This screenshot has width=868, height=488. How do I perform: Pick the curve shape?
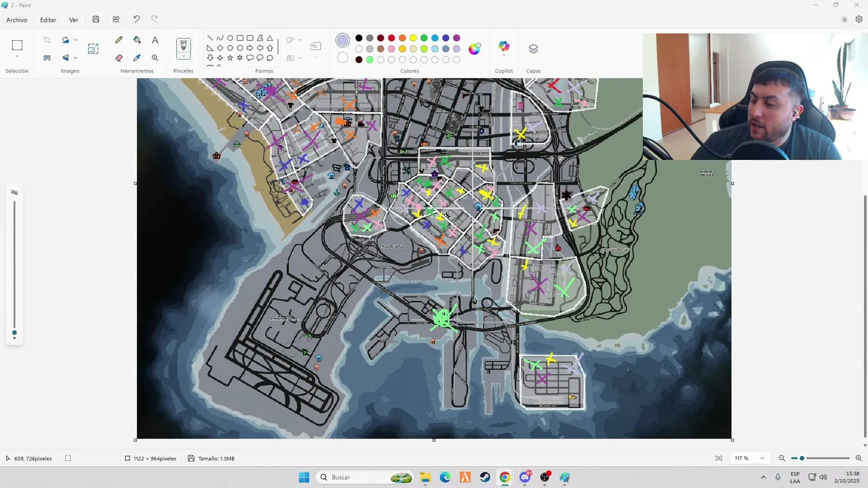pyautogui.click(x=220, y=38)
